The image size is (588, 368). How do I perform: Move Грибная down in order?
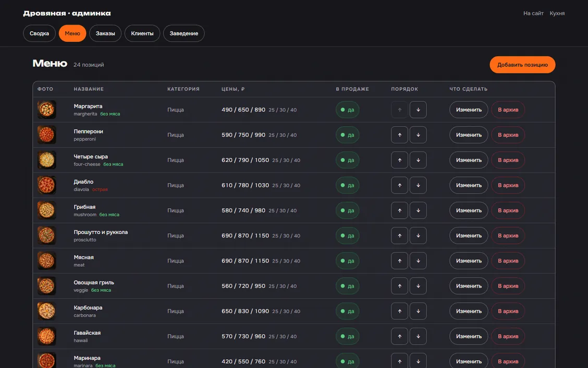pos(418,210)
